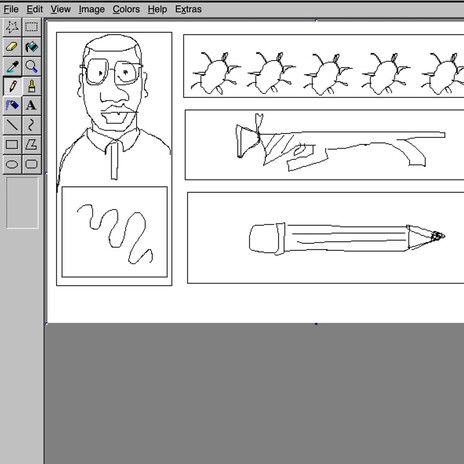Select the Free-Form Select tool

tap(12, 27)
